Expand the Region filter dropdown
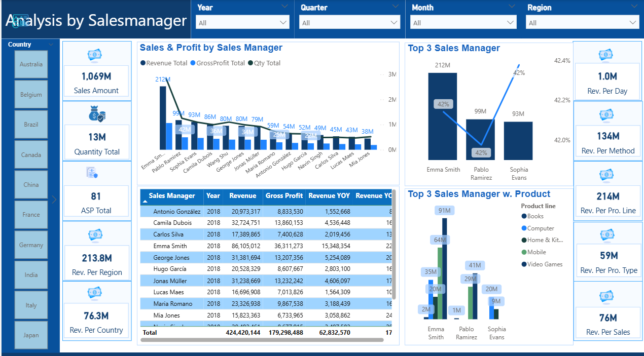Screen dimensions: 644x356 (582, 23)
